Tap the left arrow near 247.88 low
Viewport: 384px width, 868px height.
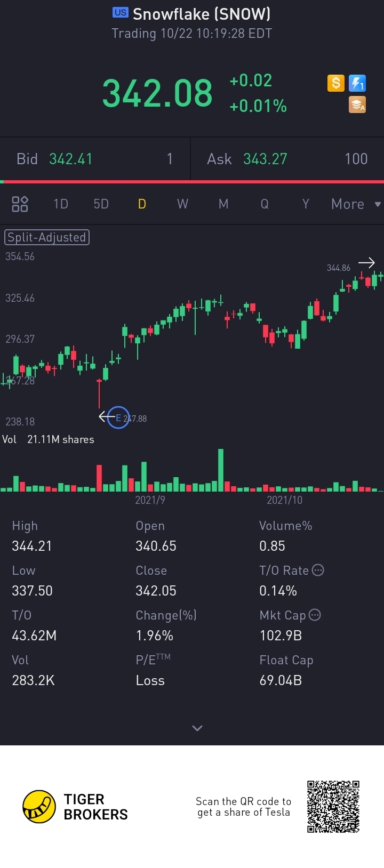(x=103, y=417)
